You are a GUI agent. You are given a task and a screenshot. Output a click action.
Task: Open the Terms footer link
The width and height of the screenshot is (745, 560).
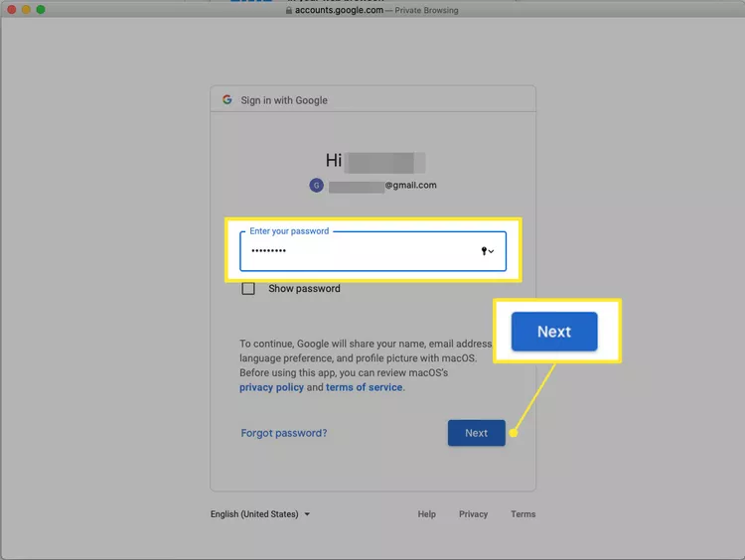coord(523,514)
